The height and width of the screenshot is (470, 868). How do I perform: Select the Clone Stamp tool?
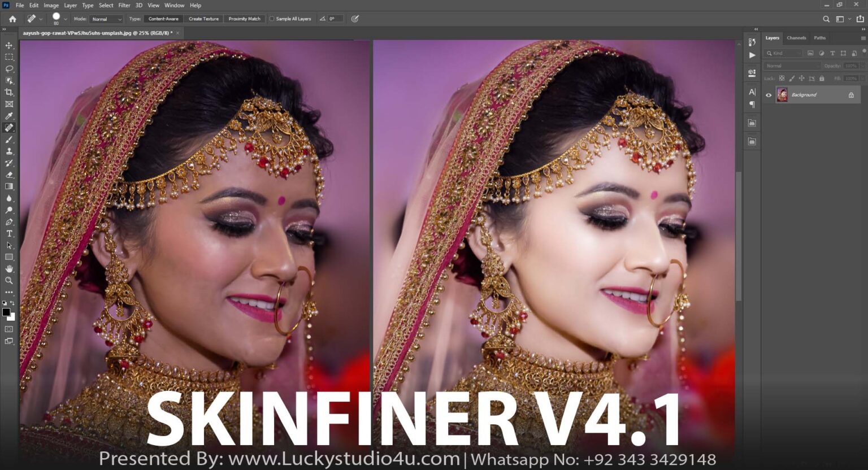(x=9, y=151)
